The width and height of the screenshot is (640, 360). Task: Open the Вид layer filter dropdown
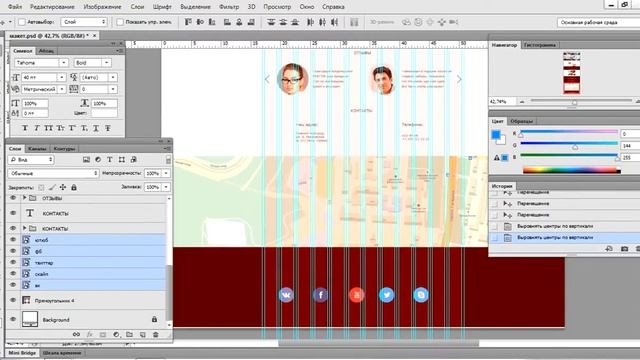click(x=31, y=160)
